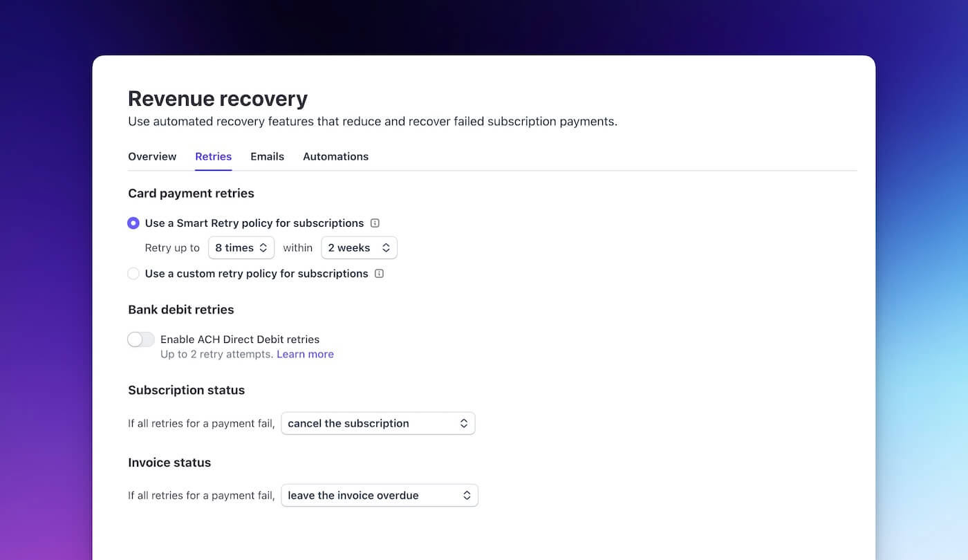Go to the Automations tab
The height and width of the screenshot is (560, 968).
point(335,156)
